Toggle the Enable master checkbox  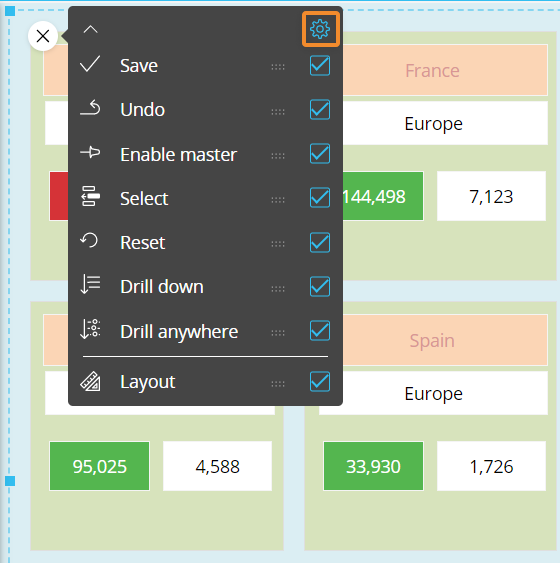[320, 154]
